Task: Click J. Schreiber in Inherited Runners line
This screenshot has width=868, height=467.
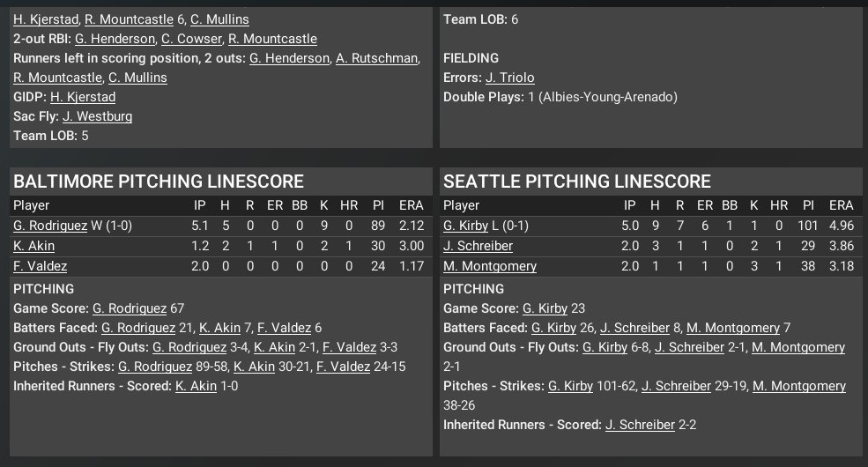Action: coord(640,425)
